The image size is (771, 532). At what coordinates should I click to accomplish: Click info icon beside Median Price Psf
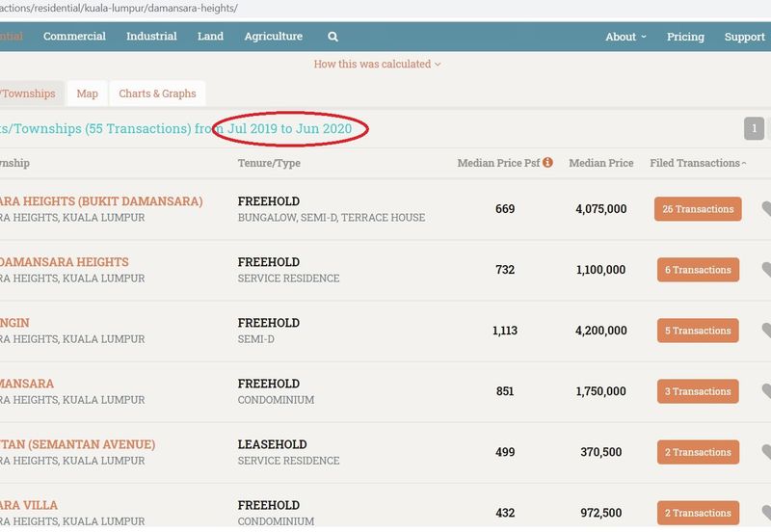click(547, 163)
